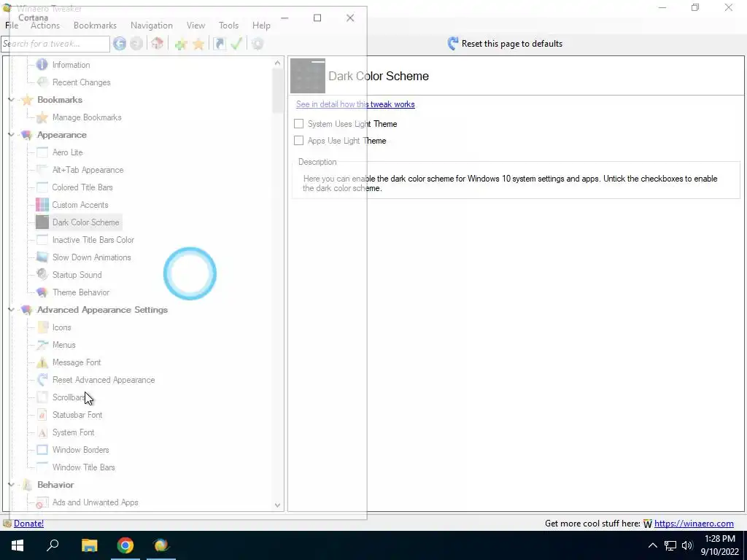Select the Colored Title Bars icon

(x=42, y=187)
